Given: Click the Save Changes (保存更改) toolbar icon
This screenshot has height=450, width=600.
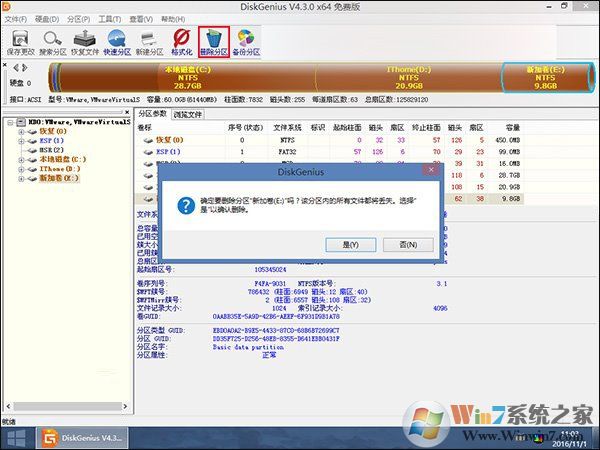Looking at the screenshot, I should click(x=19, y=40).
